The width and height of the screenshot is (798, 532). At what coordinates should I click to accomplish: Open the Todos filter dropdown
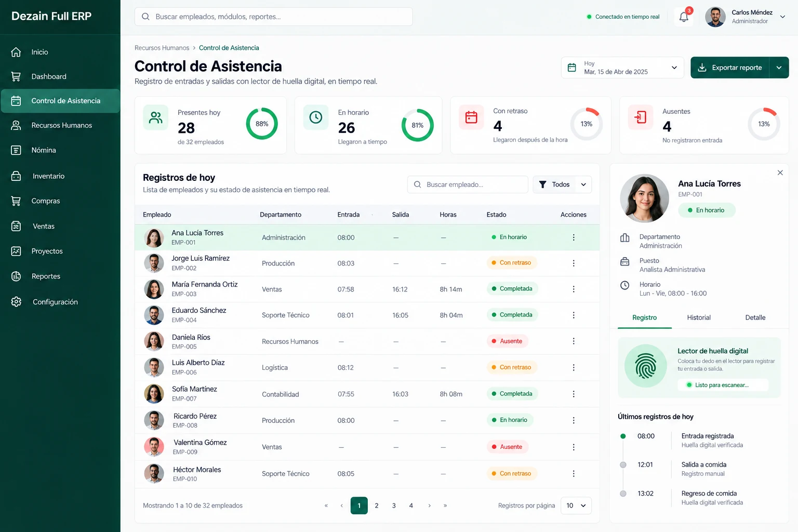click(562, 184)
